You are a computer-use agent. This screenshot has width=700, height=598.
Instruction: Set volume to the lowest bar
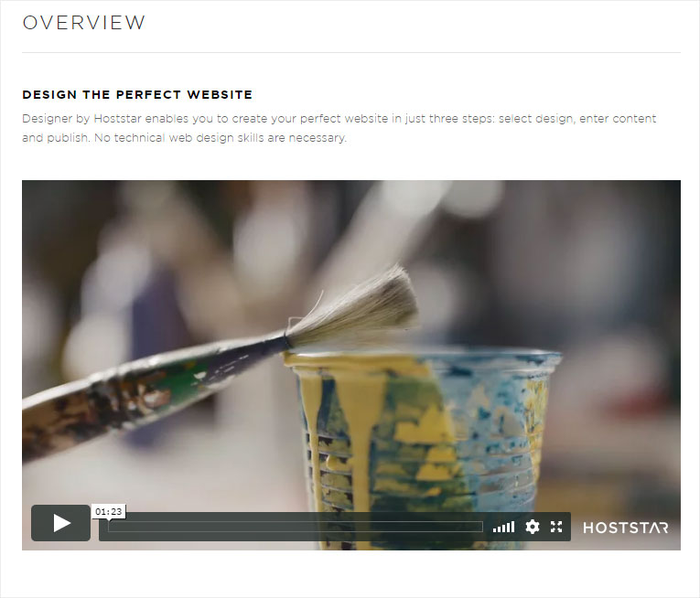click(495, 530)
